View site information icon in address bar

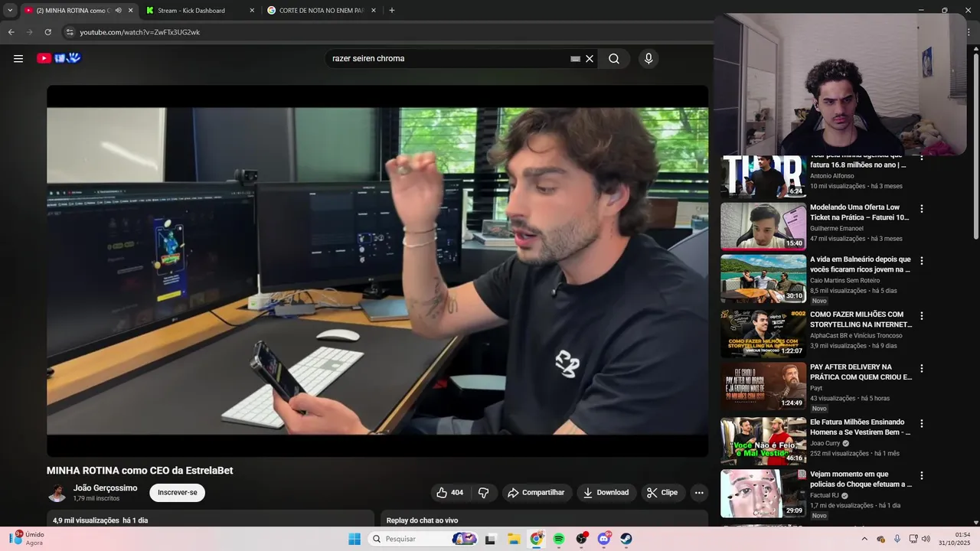[x=70, y=32]
